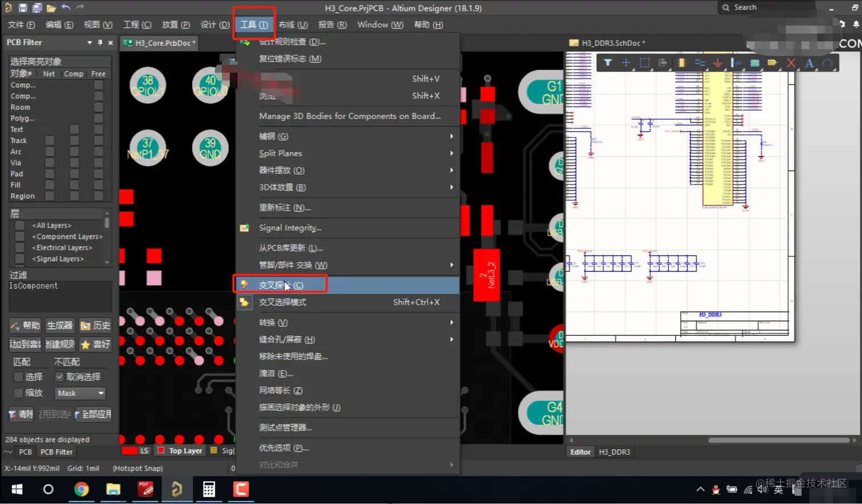Click the Search field in the title bar
Viewport: 862px width, 504px height.
767,7
